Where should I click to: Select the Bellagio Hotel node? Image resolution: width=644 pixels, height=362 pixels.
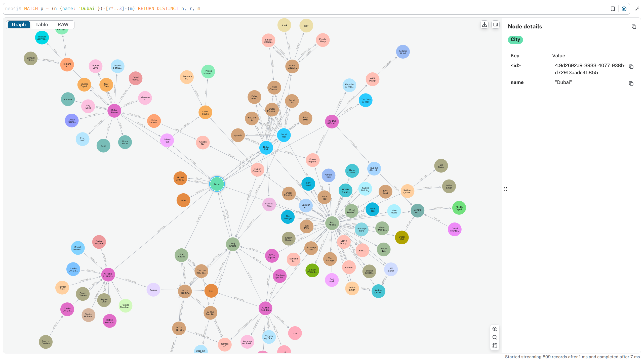403,52
